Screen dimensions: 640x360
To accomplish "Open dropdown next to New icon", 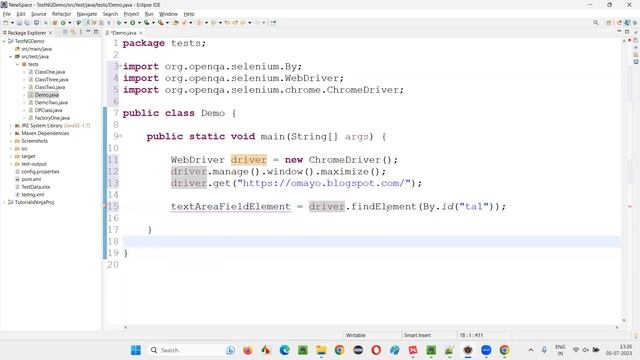I will pos(12,23).
